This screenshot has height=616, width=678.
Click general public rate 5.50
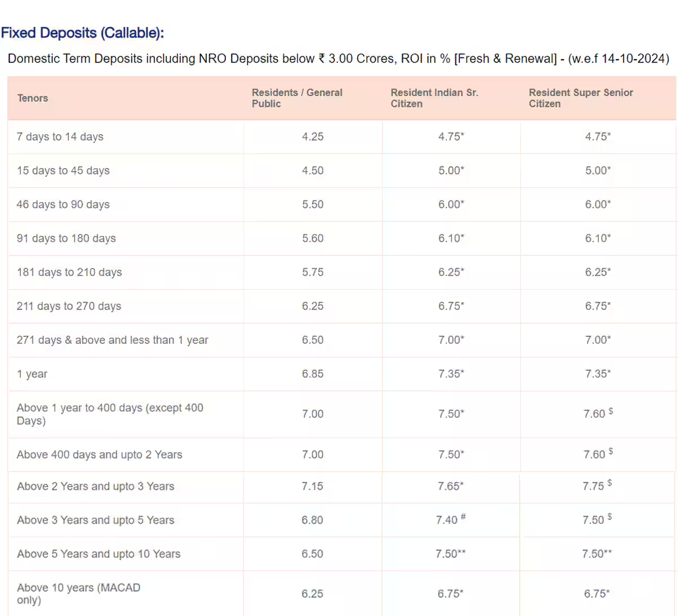click(312, 204)
